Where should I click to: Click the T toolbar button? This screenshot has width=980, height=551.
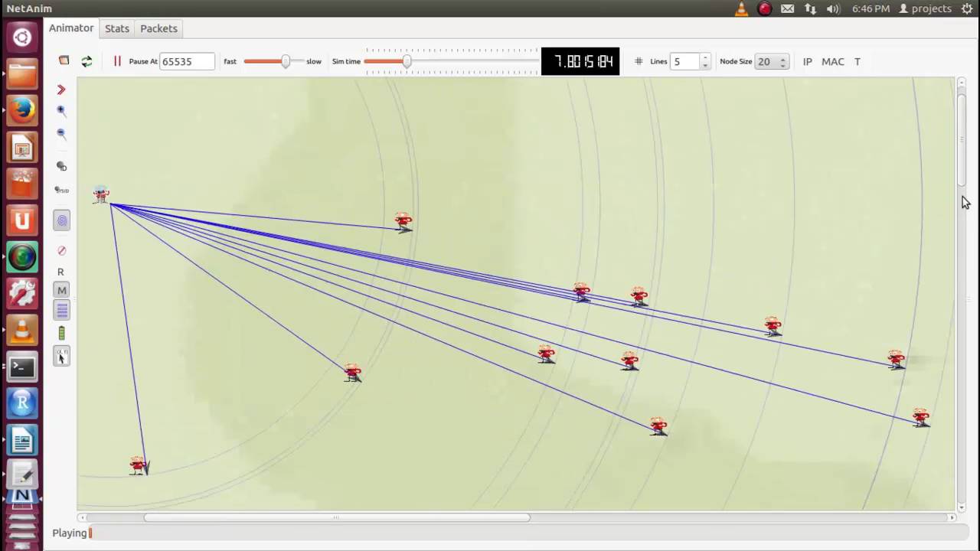(x=857, y=61)
